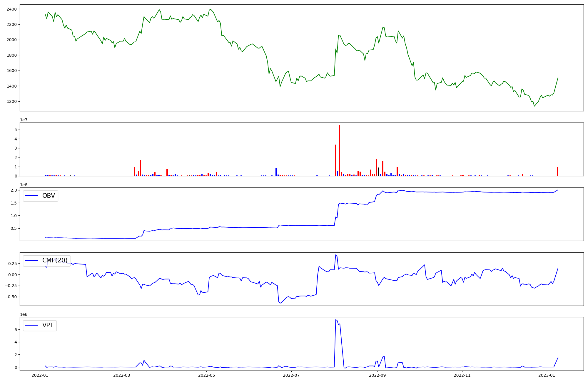Click the tallest red volume bar
588x382 pixels.
[x=340, y=150]
